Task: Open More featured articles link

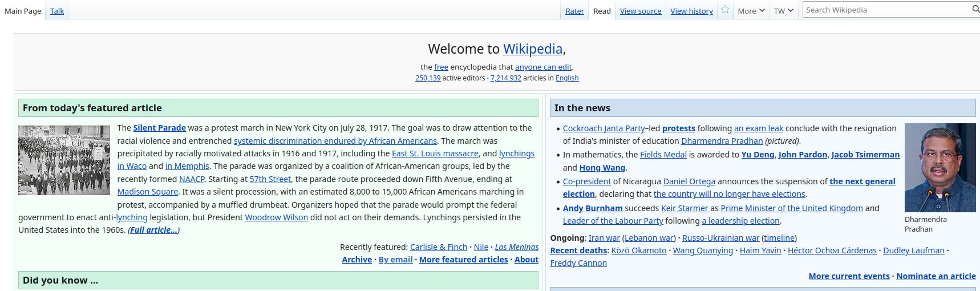Action: click(x=464, y=260)
